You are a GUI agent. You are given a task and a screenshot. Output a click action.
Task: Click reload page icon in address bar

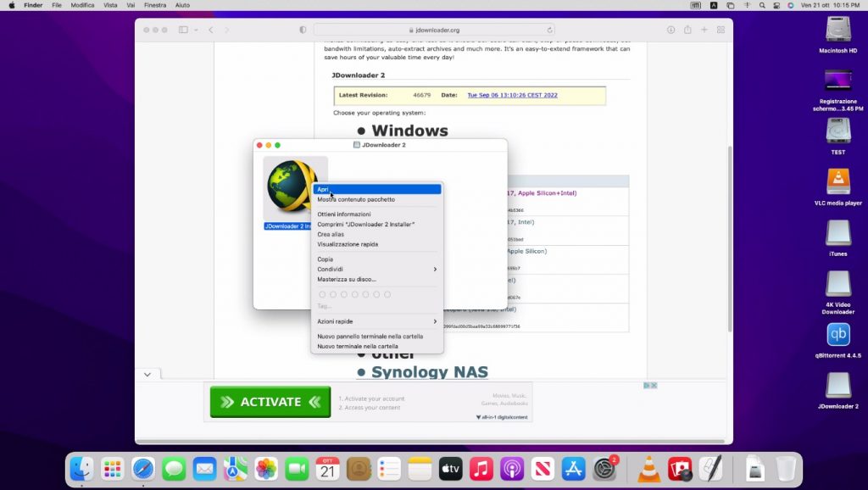point(549,30)
